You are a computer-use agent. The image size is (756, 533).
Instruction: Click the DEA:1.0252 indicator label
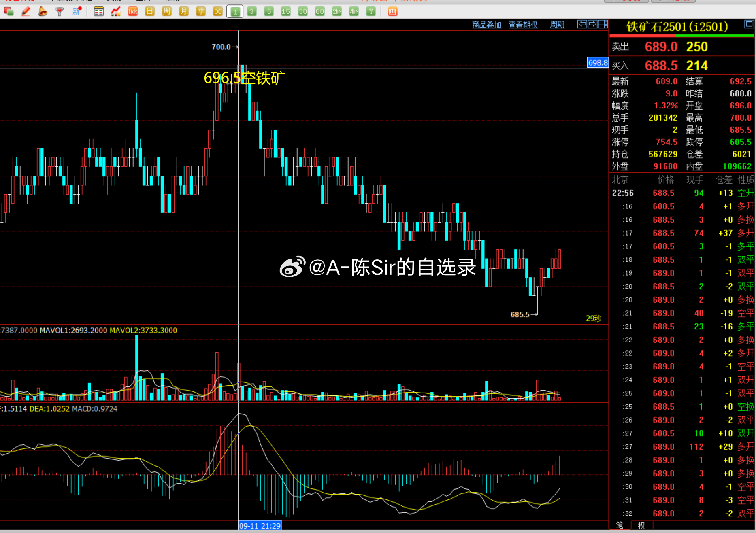(49, 409)
